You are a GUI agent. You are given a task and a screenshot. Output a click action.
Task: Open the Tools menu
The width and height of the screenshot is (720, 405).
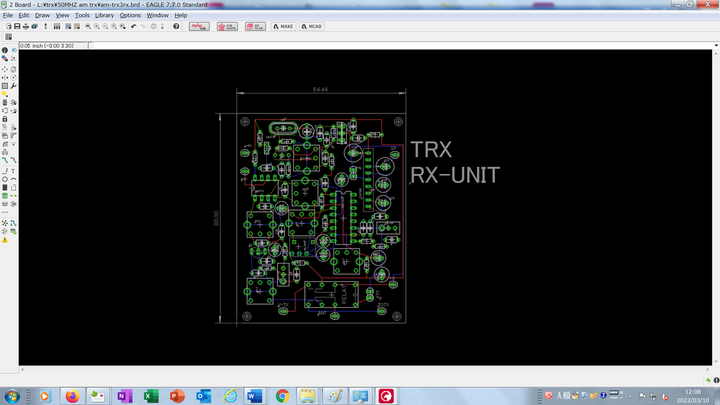82,16
